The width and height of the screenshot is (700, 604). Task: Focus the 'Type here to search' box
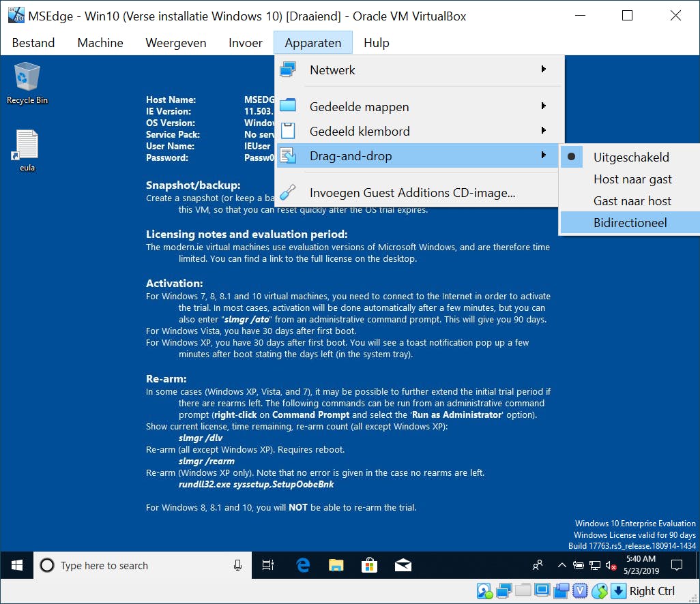tap(143, 565)
